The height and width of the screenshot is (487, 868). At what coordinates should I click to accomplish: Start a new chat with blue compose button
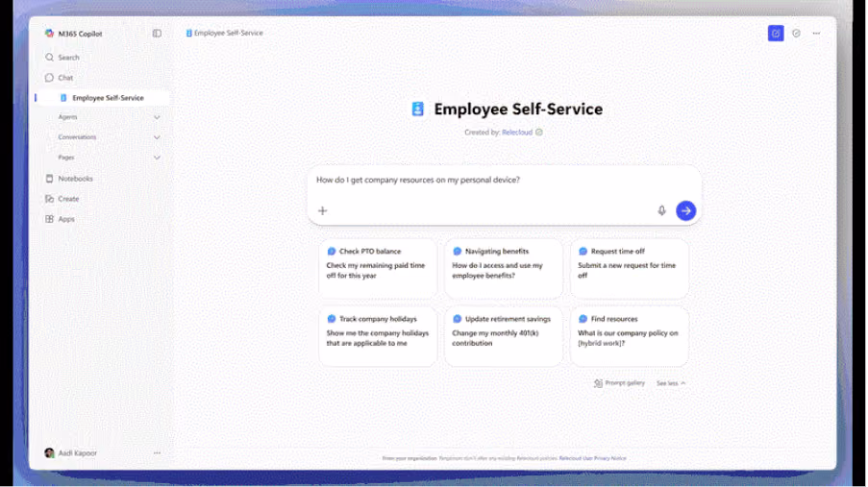pos(776,34)
